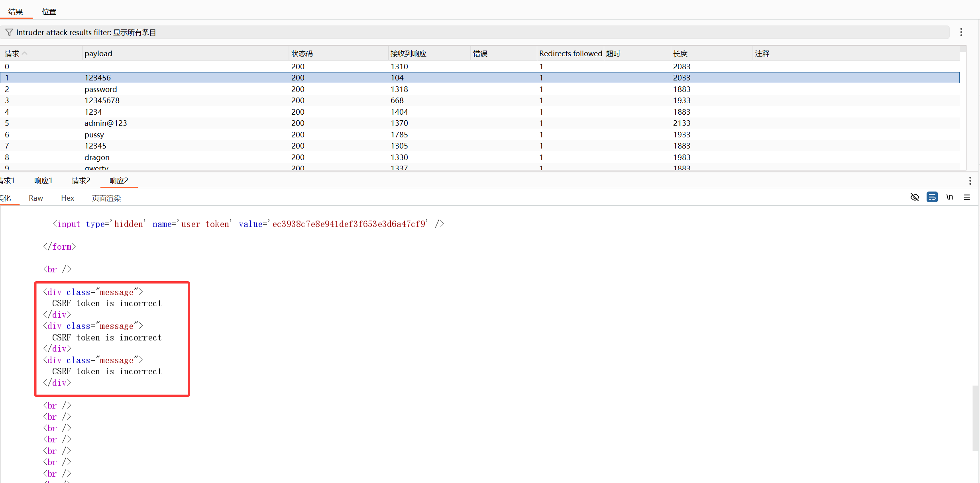980x483 pixels.
Task: Open the 页面渲染 render tab
Action: click(x=106, y=198)
